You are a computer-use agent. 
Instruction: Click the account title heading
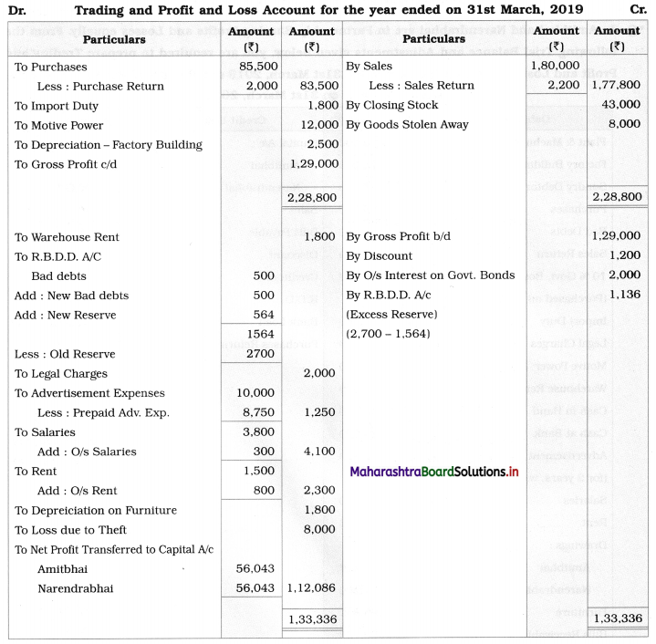tap(328, 9)
